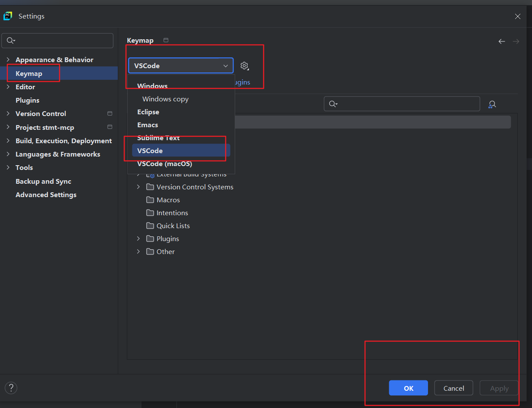Open Backup and Sync settings

point(59,181)
